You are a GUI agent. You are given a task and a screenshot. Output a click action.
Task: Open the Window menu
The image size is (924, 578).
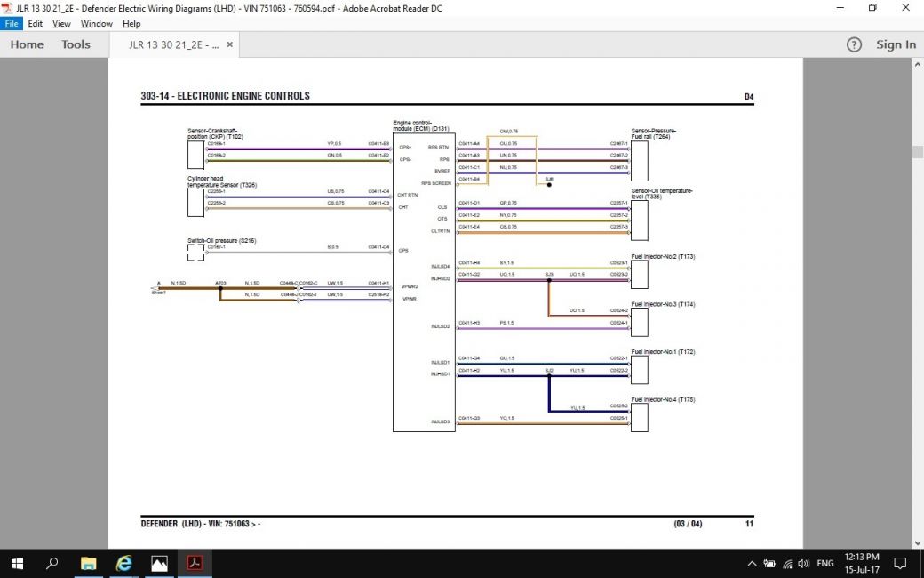point(97,24)
